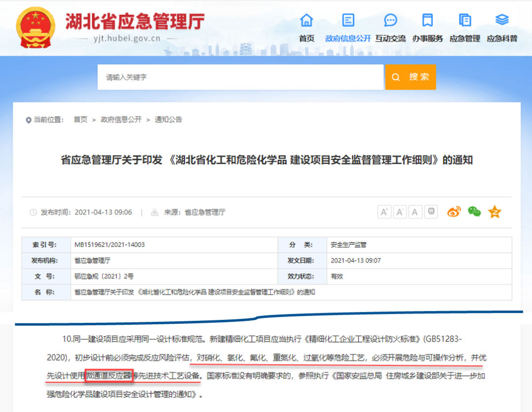Open the 首页 navigation menu
This screenshot has width=532, height=412.
pos(306,39)
